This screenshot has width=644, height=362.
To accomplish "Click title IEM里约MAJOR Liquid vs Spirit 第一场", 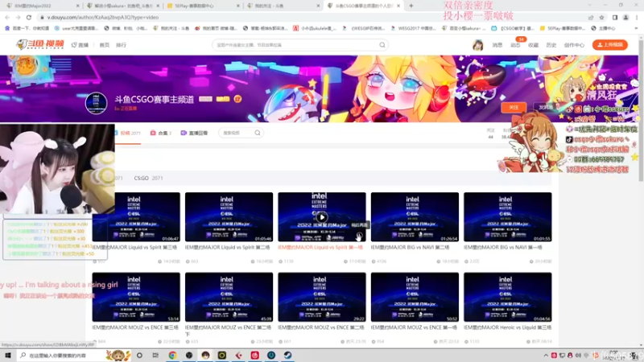I will click(x=320, y=248).
